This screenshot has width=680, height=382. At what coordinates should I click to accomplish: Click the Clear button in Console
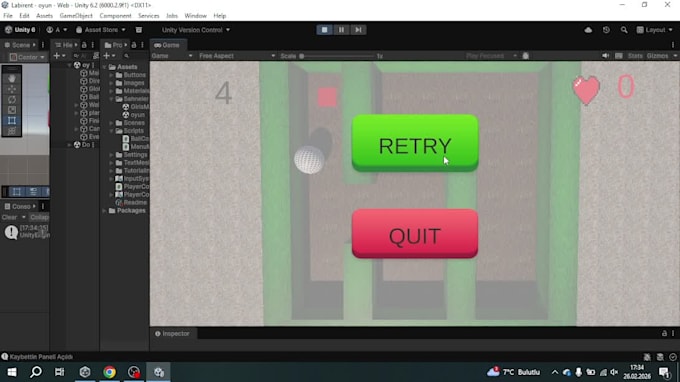click(x=10, y=217)
